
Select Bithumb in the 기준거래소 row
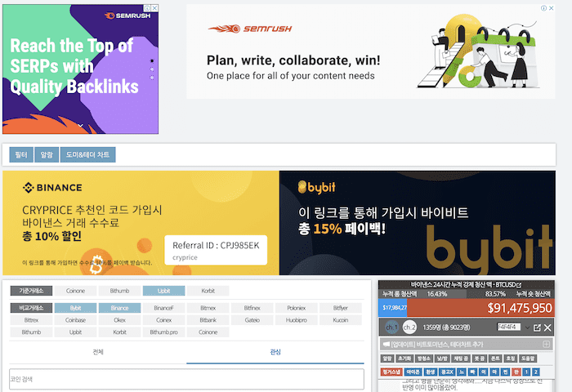[119, 291]
